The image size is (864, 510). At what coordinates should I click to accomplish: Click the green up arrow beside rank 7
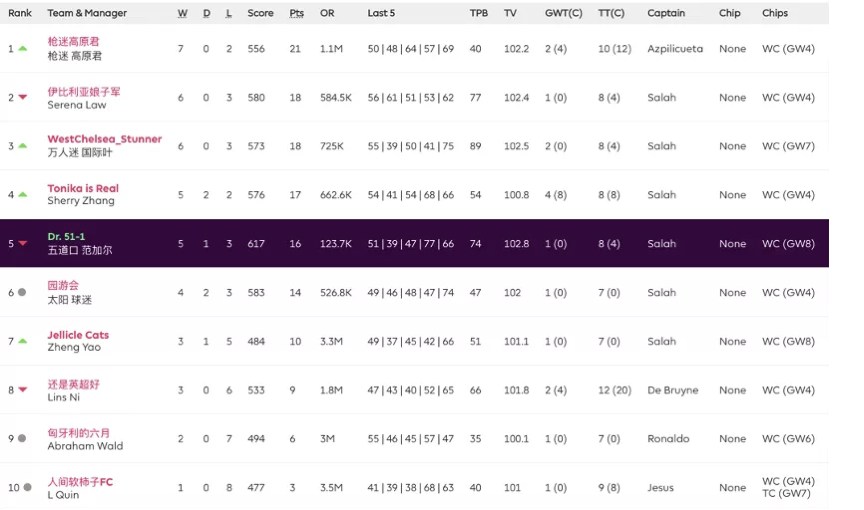22,341
